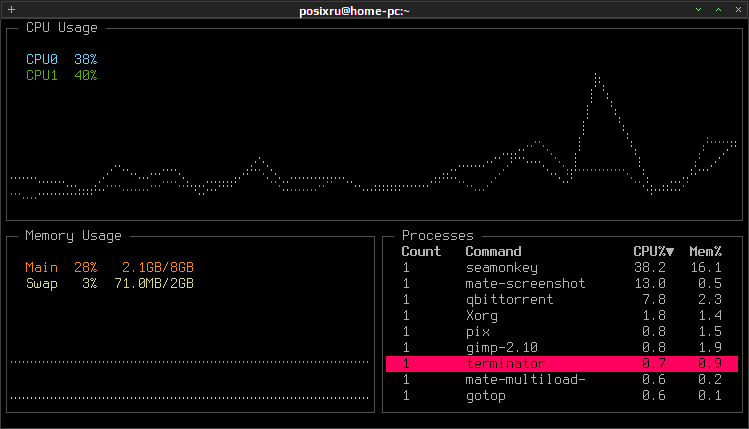
Task: Click the 2.1GB/8GB memory value
Action: click(158, 268)
